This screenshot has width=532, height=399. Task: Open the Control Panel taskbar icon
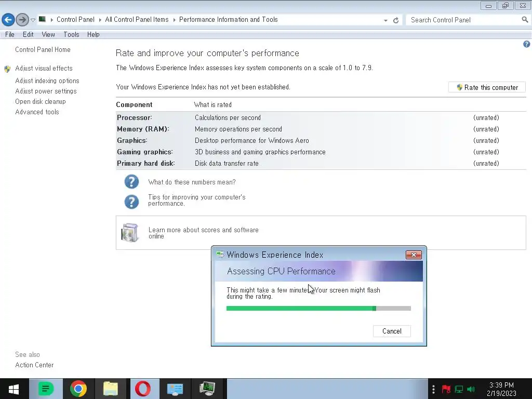[x=175, y=389]
